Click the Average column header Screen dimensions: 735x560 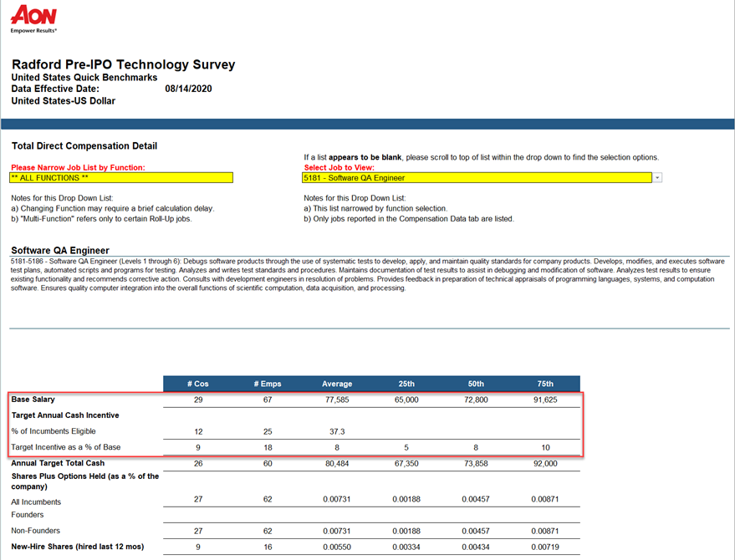point(337,384)
